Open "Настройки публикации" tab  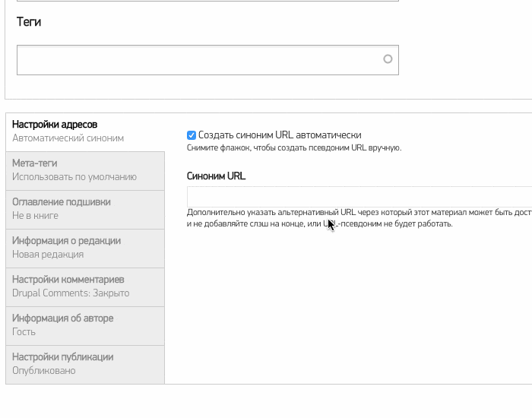click(x=85, y=364)
